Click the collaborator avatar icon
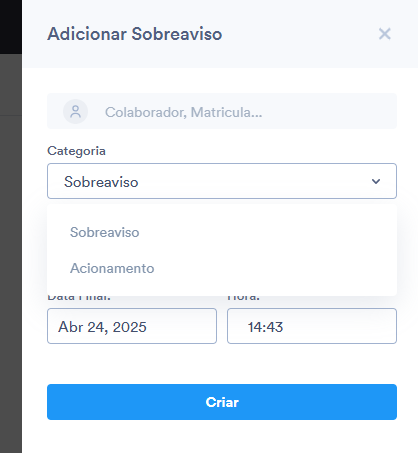This screenshot has width=418, height=453. (76, 111)
